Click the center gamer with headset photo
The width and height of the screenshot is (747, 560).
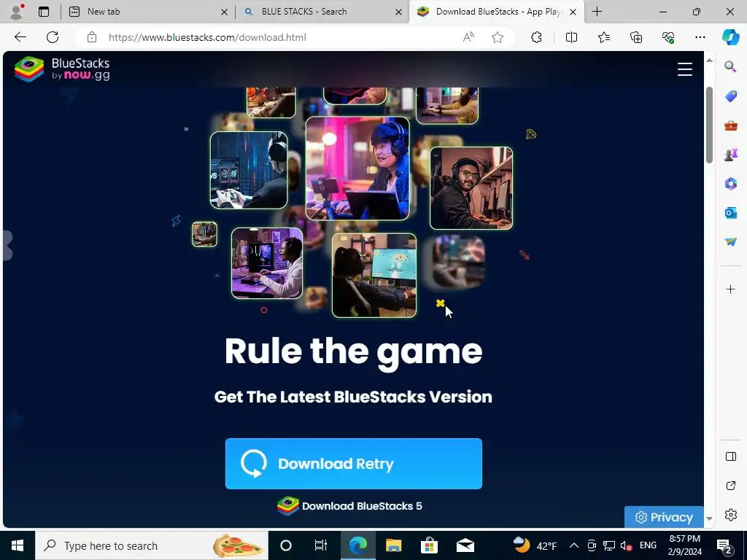tap(357, 168)
